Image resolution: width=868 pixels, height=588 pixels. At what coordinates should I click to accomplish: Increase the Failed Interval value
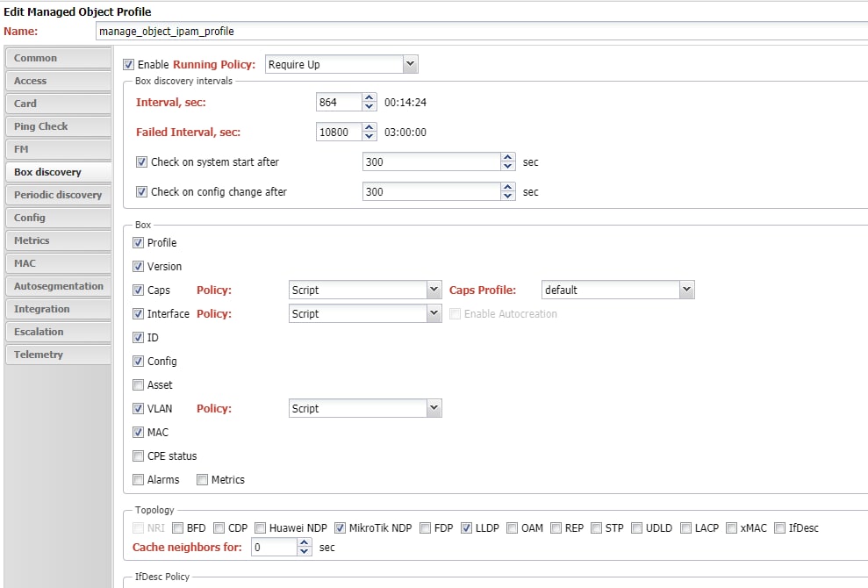click(369, 128)
